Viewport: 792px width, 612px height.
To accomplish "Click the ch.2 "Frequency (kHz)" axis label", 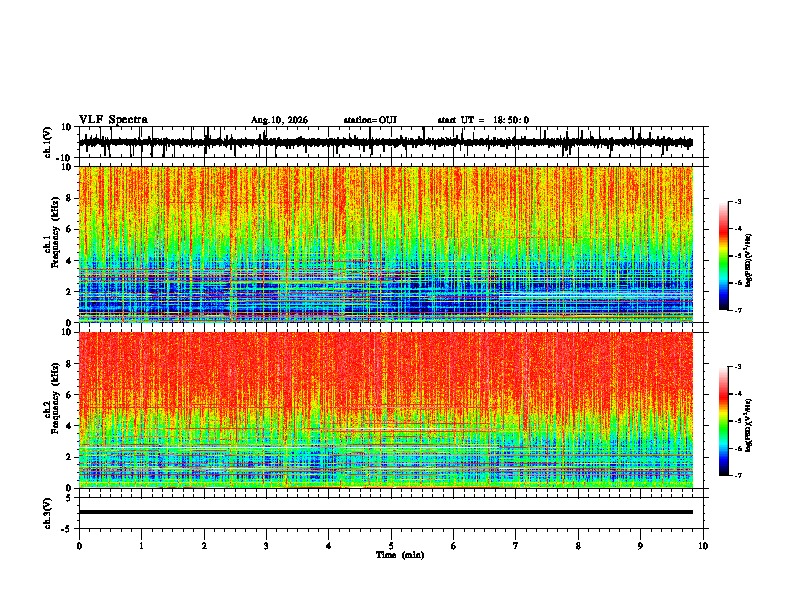I will (55, 398).
